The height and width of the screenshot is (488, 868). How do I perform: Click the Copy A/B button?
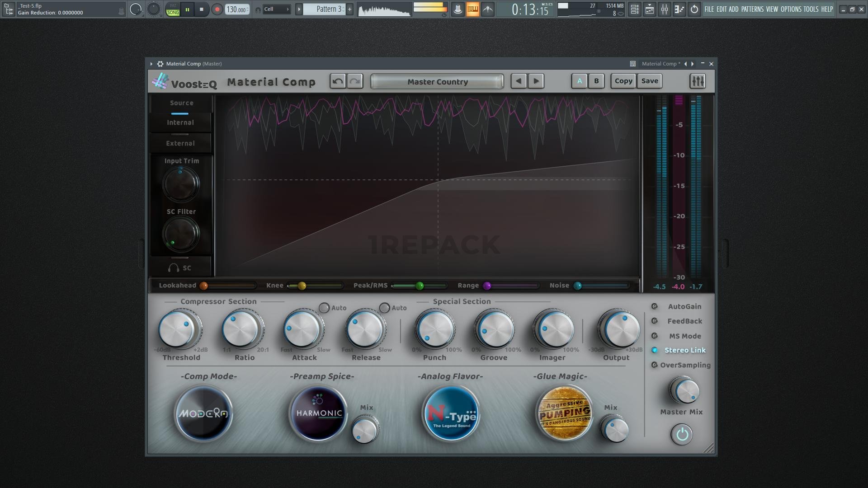click(x=623, y=81)
